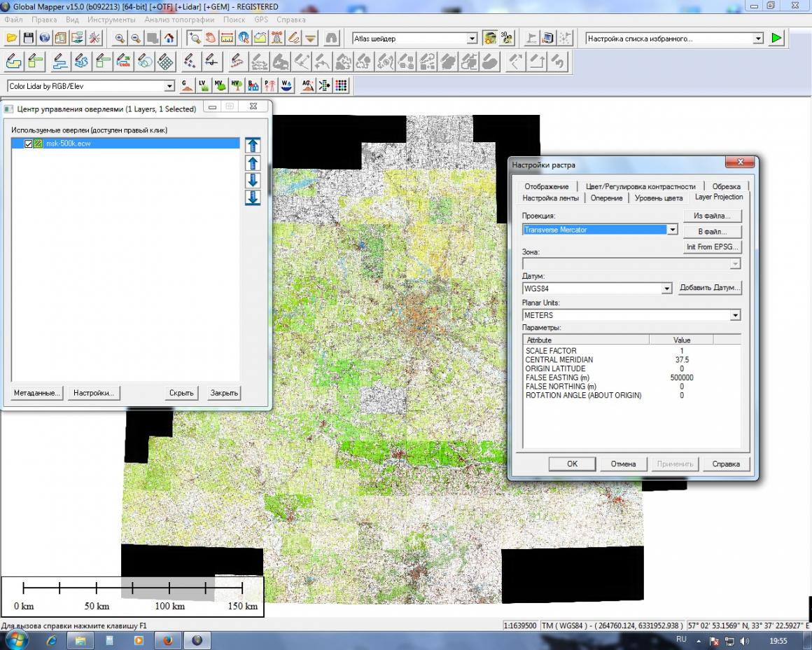Click the Home full view icon
Screen dimensions: 812x650
(169, 39)
